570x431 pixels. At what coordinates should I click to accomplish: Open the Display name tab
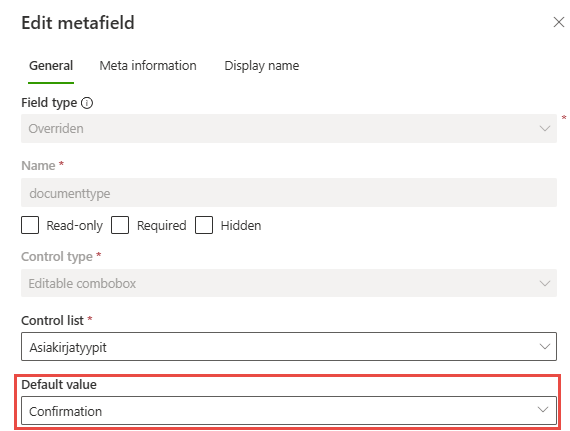(x=262, y=66)
